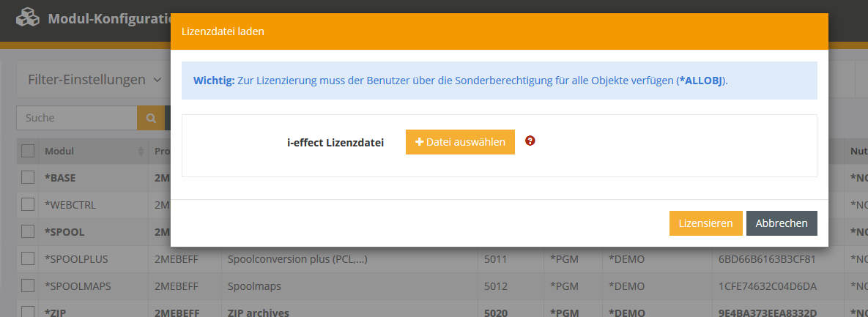The width and height of the screenshot is (868, 317).
Task: Click the Lizensieren button
Action: 705,223
